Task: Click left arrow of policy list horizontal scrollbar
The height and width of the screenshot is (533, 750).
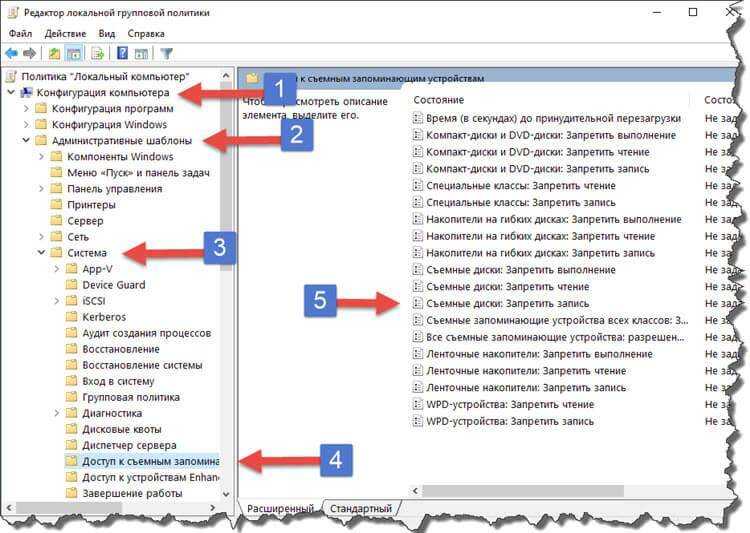Action: (x=416, y=490)
